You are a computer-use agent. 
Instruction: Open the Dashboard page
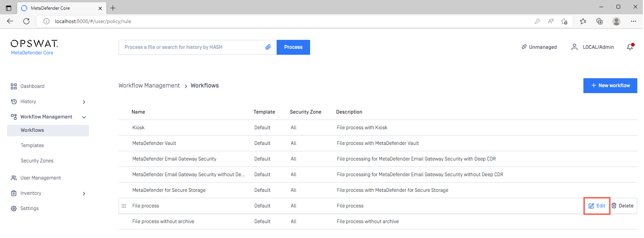point(32,86)
